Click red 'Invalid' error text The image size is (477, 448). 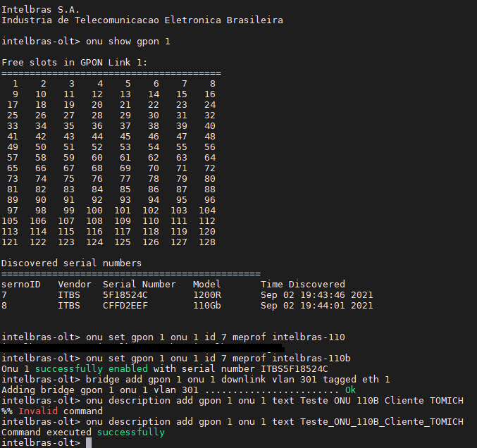tap(38, 411)
